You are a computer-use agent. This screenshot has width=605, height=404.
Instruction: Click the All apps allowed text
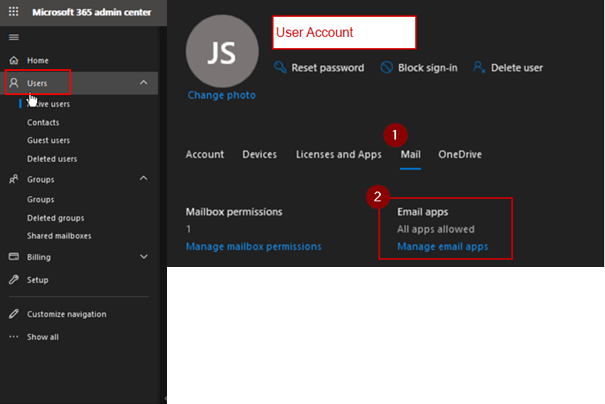point(436,229)
